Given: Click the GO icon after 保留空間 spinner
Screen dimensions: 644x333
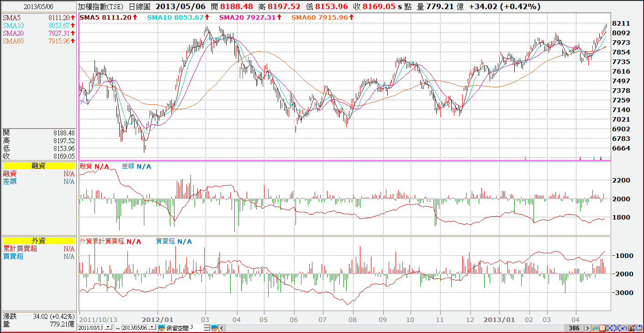Looking at the screenshot, I should tap(215, 328).
